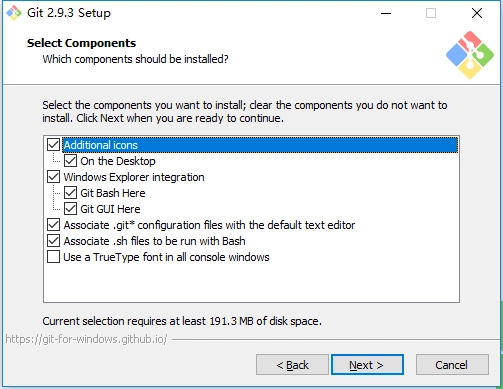Screen dimensions: 503x389
Task: Uncheck the On the Desktop checkbox
Action: (x=70, y=161)
